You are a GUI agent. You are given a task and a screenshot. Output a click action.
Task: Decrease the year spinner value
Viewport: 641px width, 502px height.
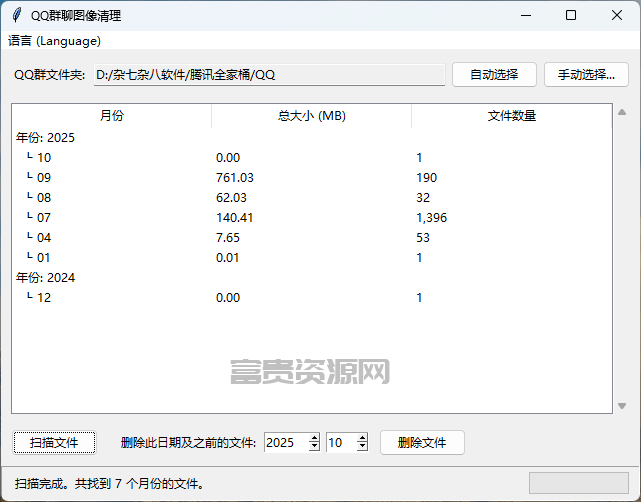314,447
